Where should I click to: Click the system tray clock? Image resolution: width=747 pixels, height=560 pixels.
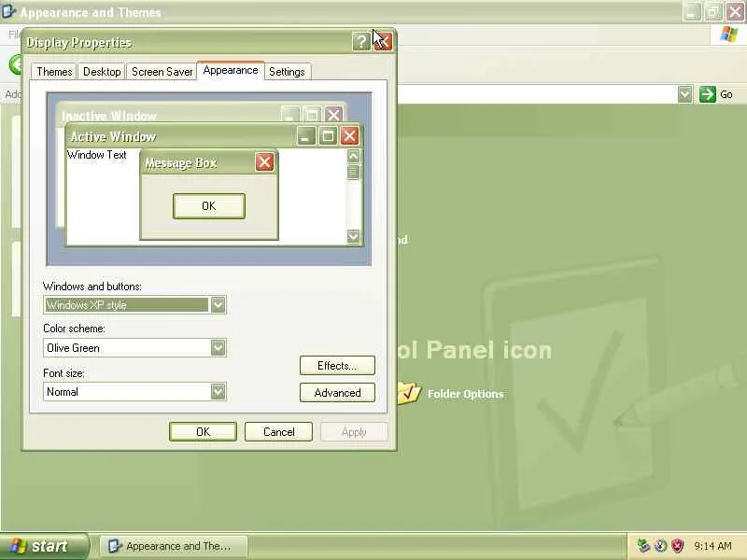[x=712, y=546]
